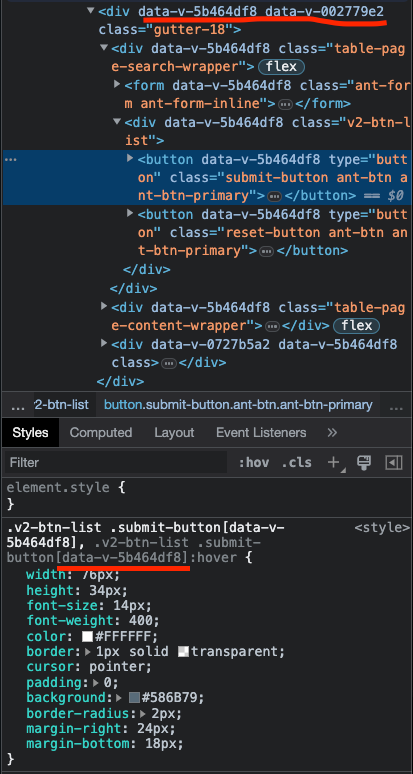
Task: Toggle flex badge on table-page-search-wrapper div
Action: (282, 67)
